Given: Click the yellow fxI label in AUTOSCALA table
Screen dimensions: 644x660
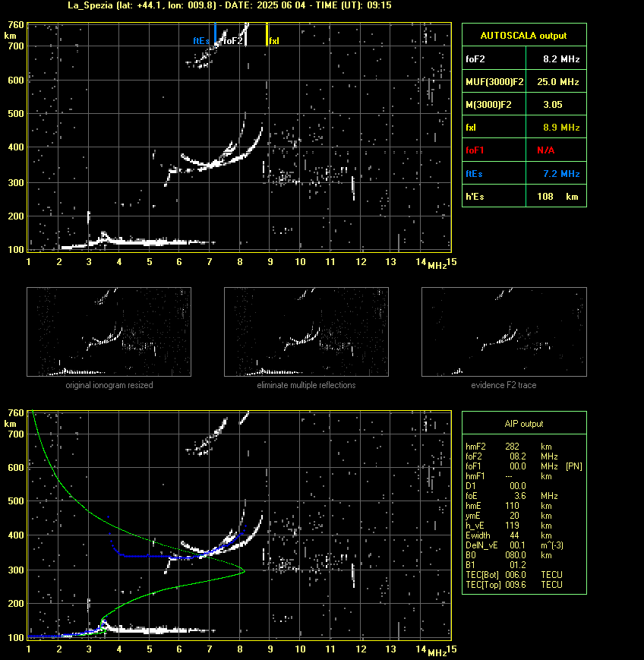Looking at the screenshot, I should pos(471,127).
